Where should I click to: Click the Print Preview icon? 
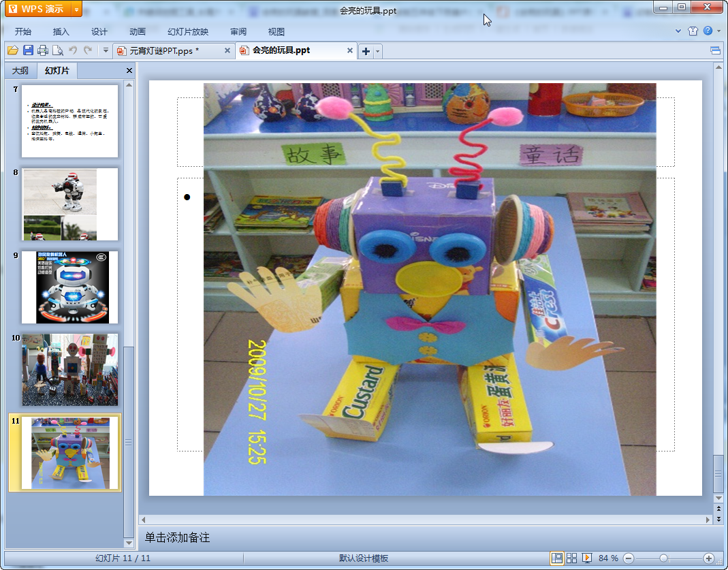tap(58, 50)
